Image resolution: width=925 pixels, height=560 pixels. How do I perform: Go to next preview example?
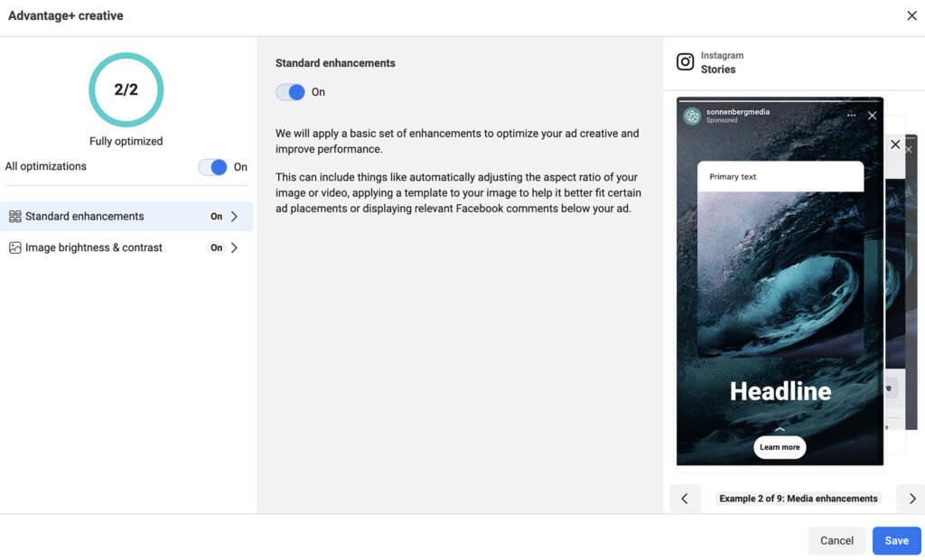coord(911,499)
